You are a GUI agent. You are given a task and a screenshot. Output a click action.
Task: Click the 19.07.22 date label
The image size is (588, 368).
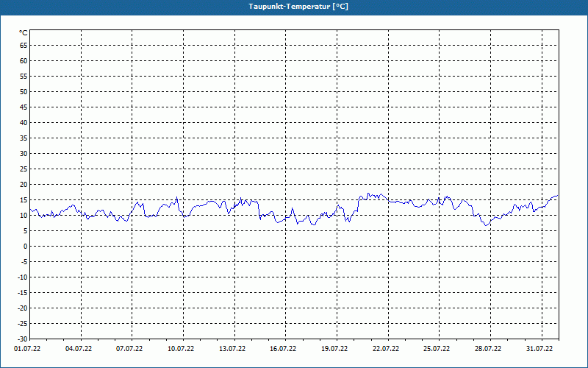(334, 349)
